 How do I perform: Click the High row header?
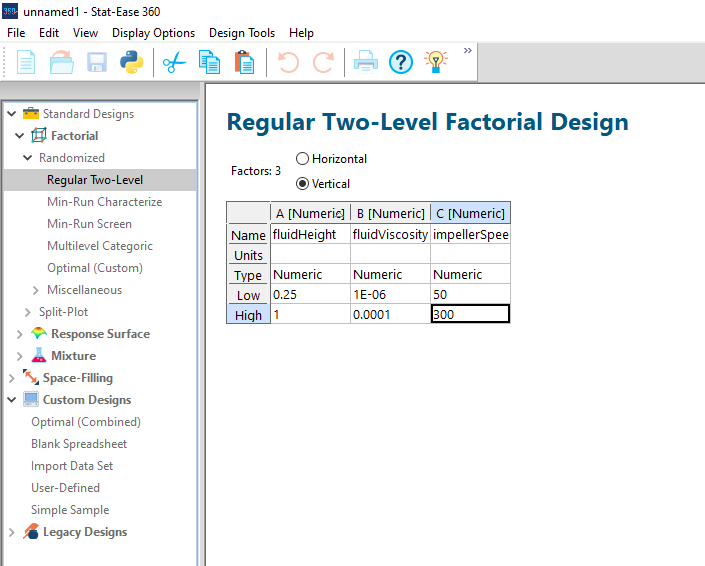(248, 314)
